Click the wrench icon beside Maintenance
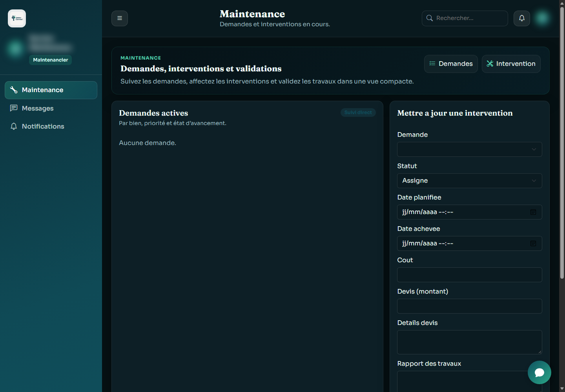This screenshot has width=565, height=392. click(x=14, y=90)
